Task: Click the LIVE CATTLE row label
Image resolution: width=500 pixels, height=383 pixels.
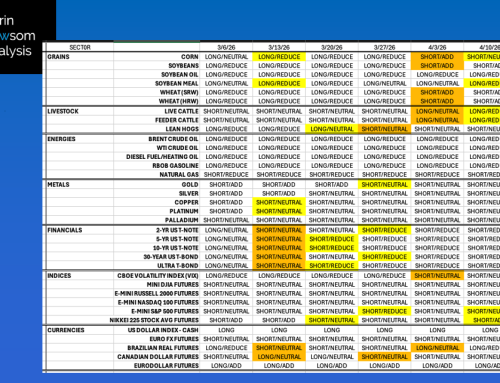Action: tap(181, 111)
